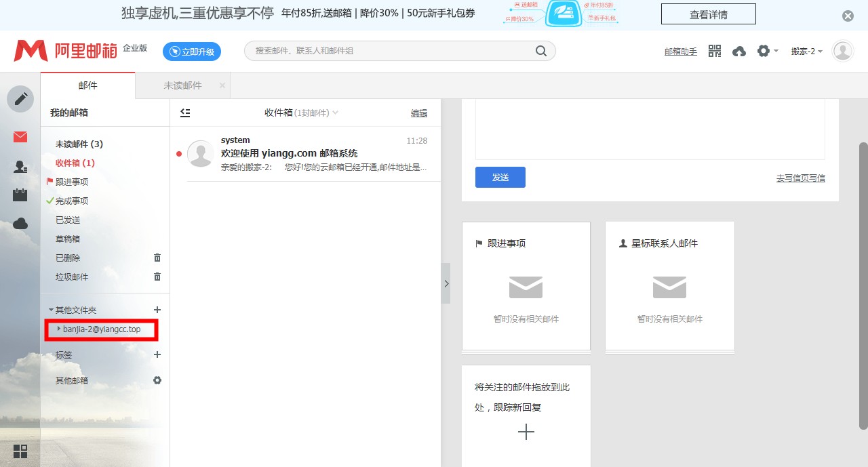Click the 编辑 link in mail list
Screen dimensions: 868x467
click(x=419, y=113)
